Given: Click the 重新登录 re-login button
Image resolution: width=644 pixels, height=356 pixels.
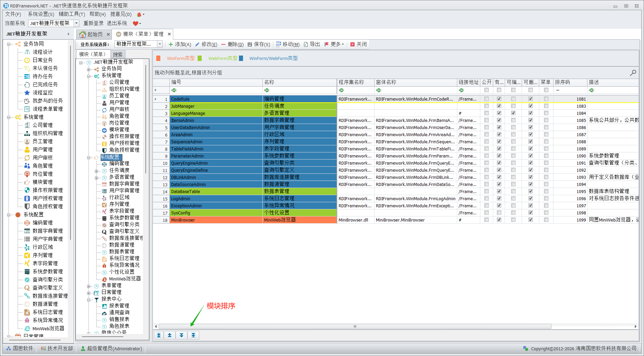Looking at the screenshot, I should click(x=94, y=23).
